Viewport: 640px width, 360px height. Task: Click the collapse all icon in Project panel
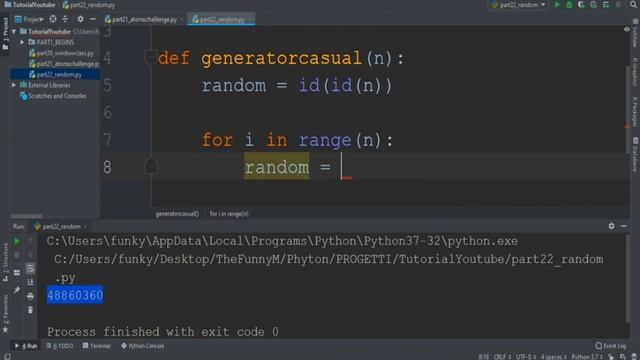pos(65,19)
